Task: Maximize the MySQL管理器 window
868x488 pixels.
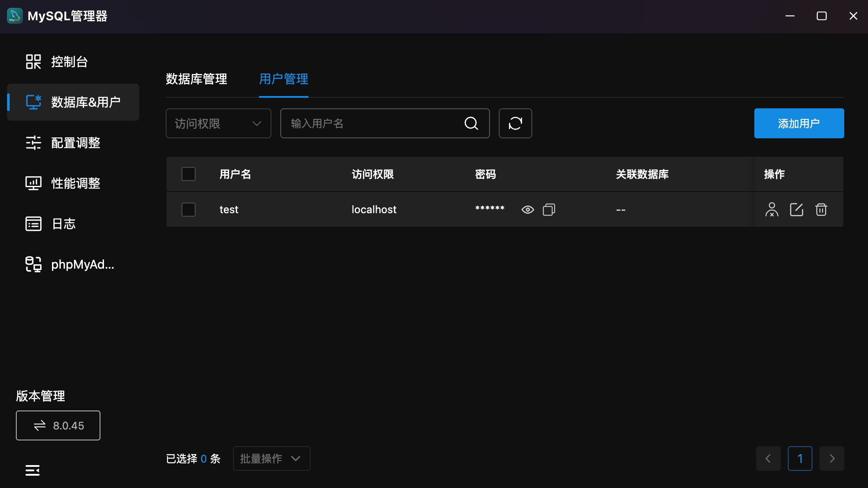Action: (x=822, y=16)
